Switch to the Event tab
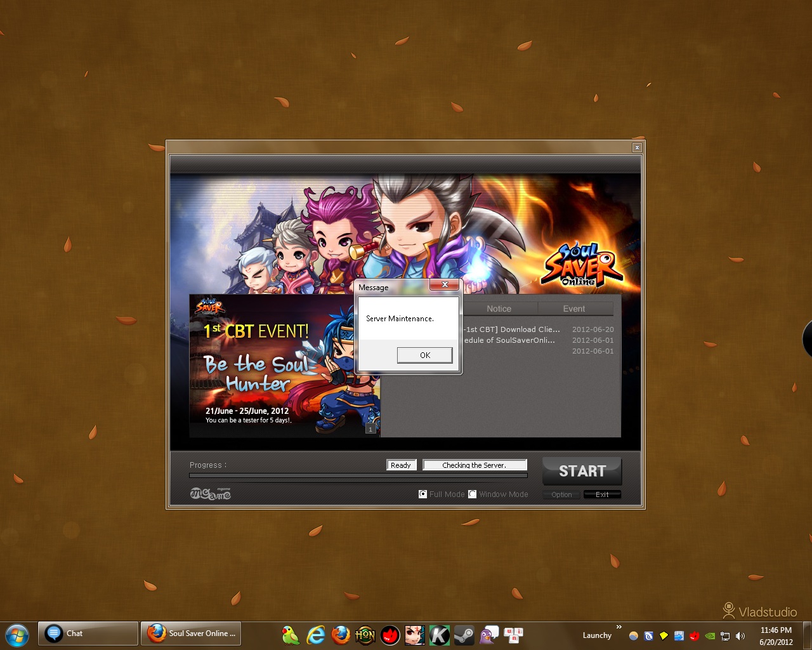812x650 pixels. 574,308
